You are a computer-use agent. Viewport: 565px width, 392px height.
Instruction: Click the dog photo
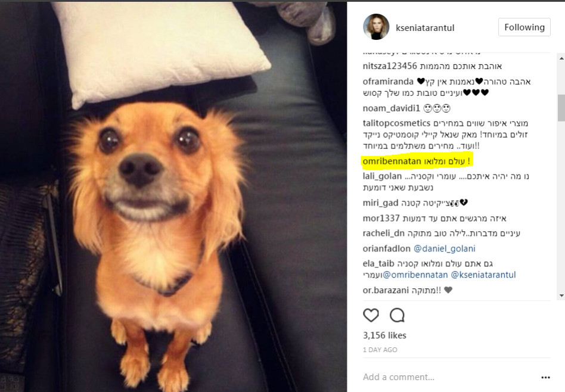point(173,197)
